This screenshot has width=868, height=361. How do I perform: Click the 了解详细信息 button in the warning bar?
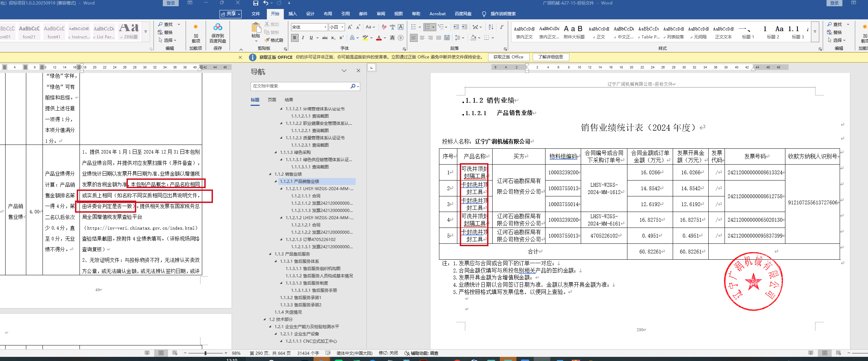pos(550,57)
